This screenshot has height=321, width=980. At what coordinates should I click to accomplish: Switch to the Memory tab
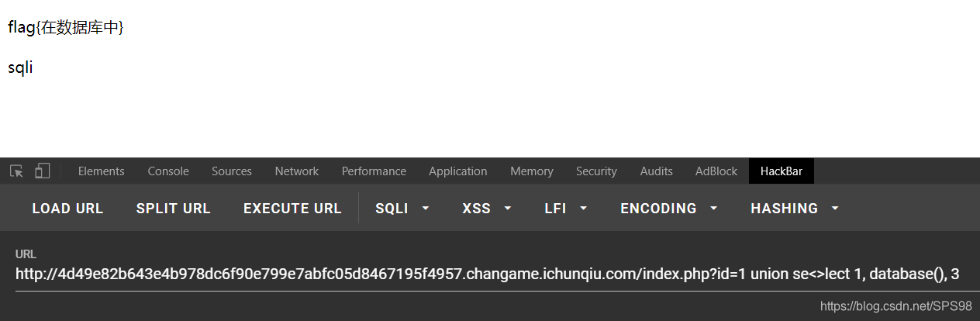(532, 171)
